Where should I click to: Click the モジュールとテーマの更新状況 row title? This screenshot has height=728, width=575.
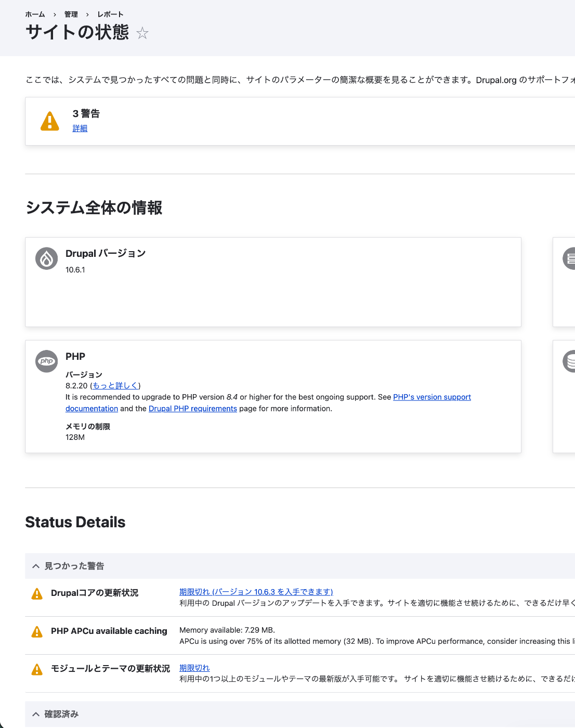click(110, 668)
